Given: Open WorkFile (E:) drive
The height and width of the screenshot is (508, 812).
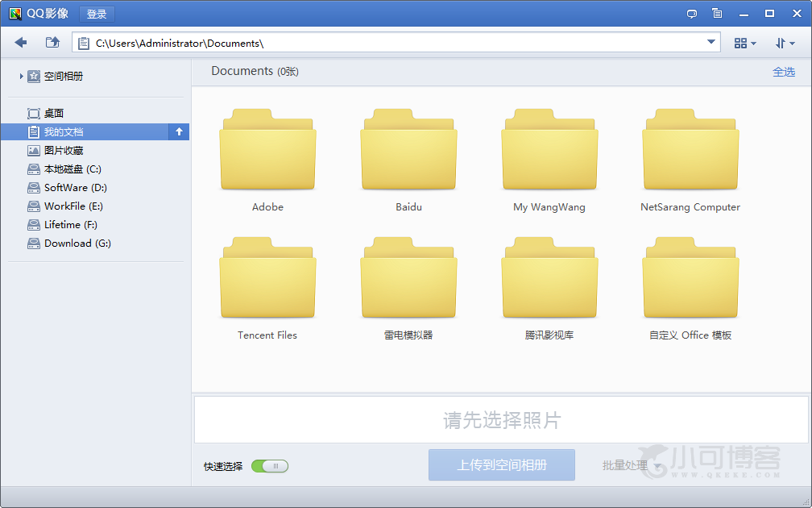Looking at the screenshot, I should [65, 206].
